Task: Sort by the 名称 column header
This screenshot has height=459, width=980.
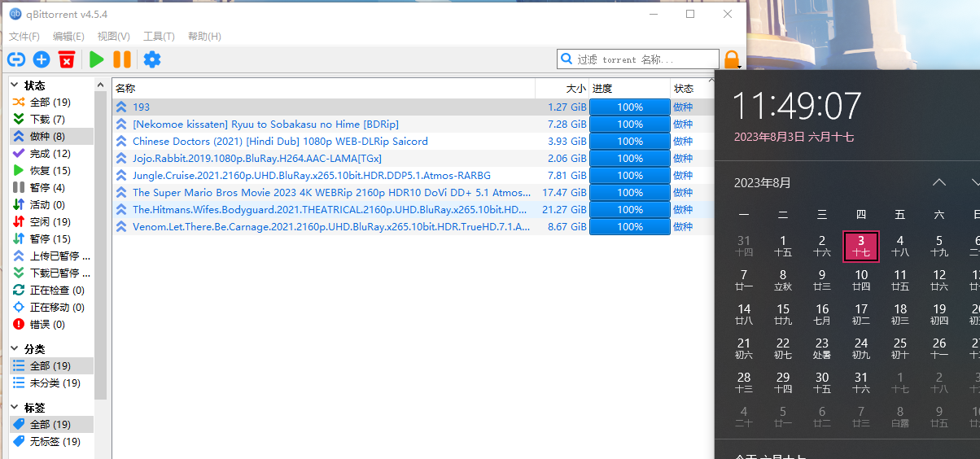Action: [x=323, y=89]
